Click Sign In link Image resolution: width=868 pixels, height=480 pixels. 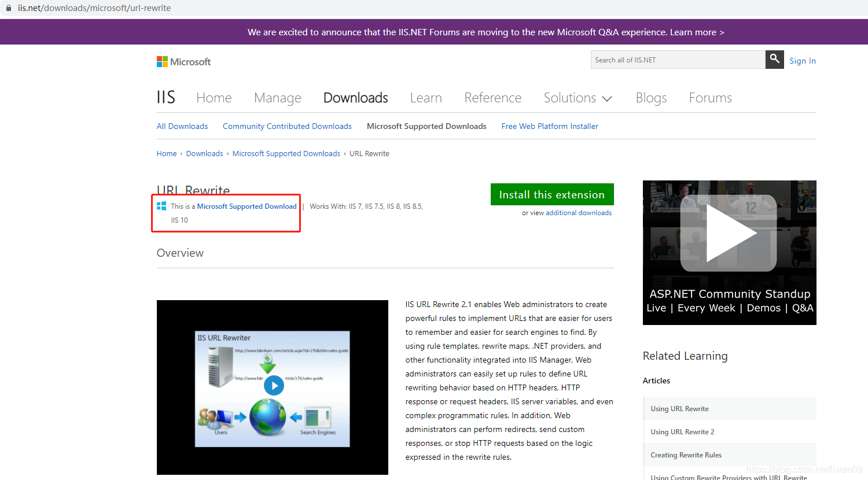tap(803, 61)
